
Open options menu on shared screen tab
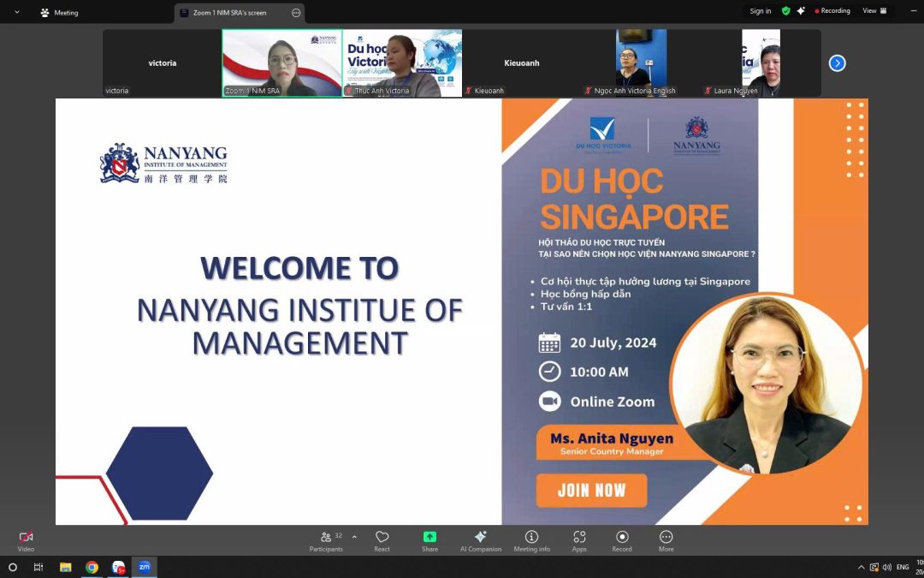(296, 12)
